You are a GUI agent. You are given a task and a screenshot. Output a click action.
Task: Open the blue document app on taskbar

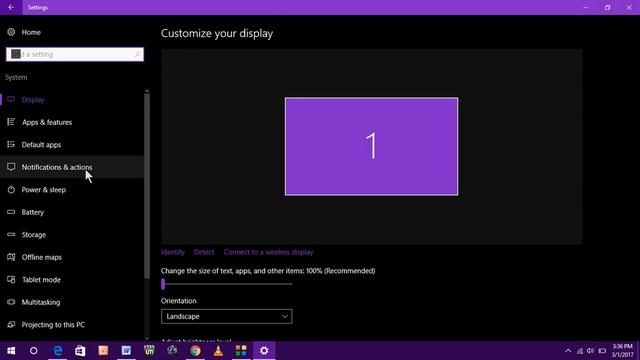126,351
